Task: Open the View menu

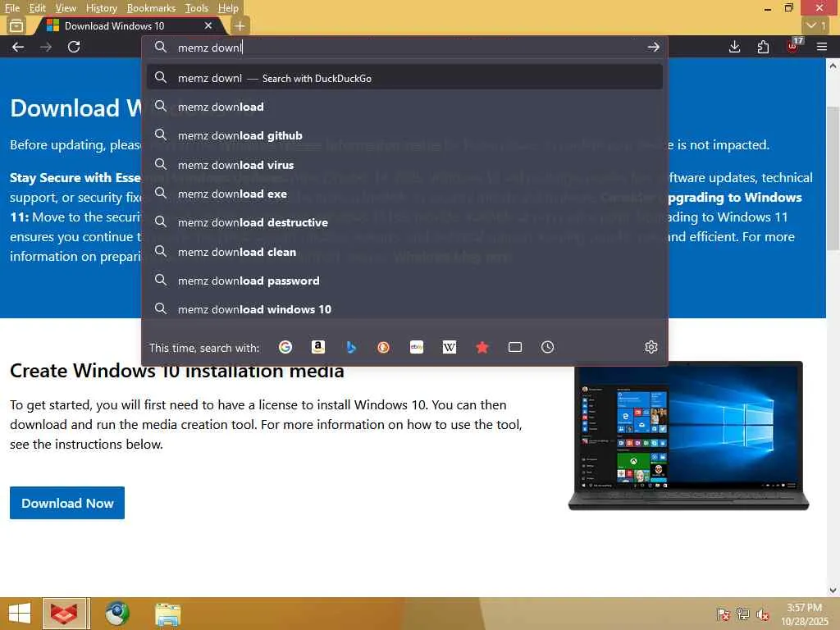Action: (66, 8)
